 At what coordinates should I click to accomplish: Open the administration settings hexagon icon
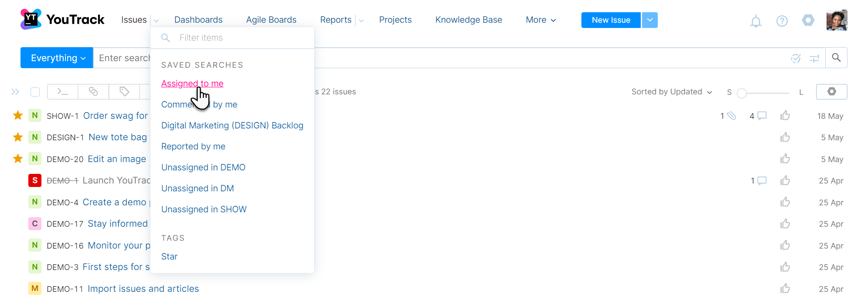pyautogui.click(x=808, y=20)
